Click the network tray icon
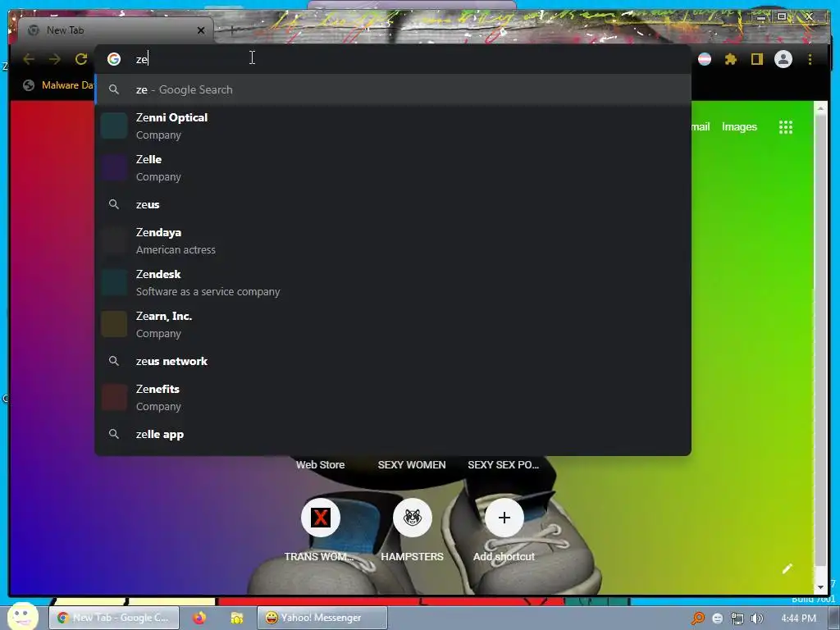This screenshot has width=840, height=630. 737,619
